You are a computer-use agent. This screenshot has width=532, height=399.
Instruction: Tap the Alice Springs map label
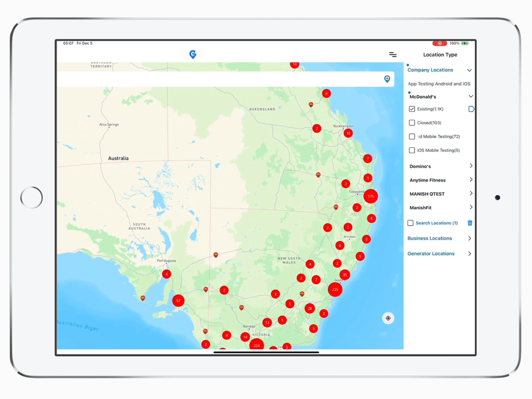(109, 124)
